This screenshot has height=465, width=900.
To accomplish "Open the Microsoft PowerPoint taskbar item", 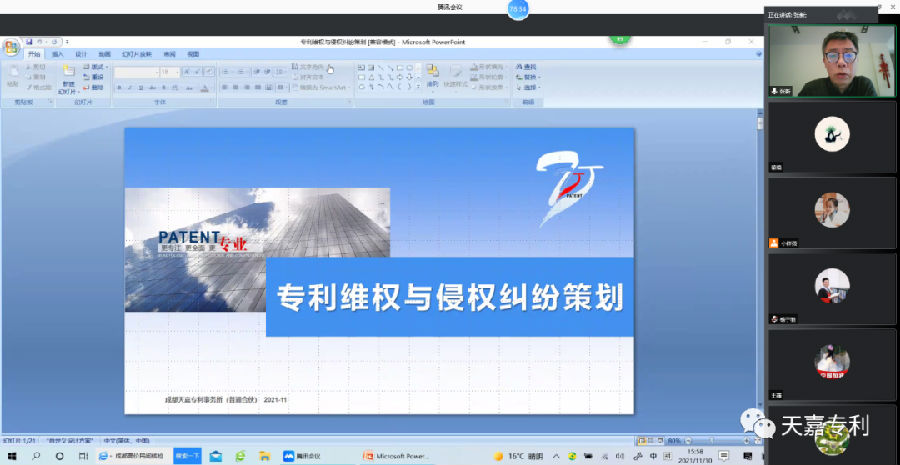I will pyautogui.click(x=395, y=456).
